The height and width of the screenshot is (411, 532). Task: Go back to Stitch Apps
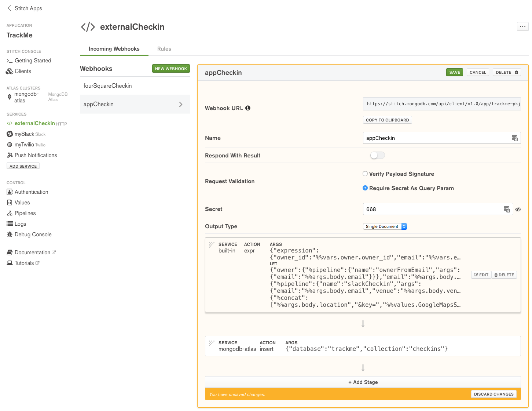[25, 8]
